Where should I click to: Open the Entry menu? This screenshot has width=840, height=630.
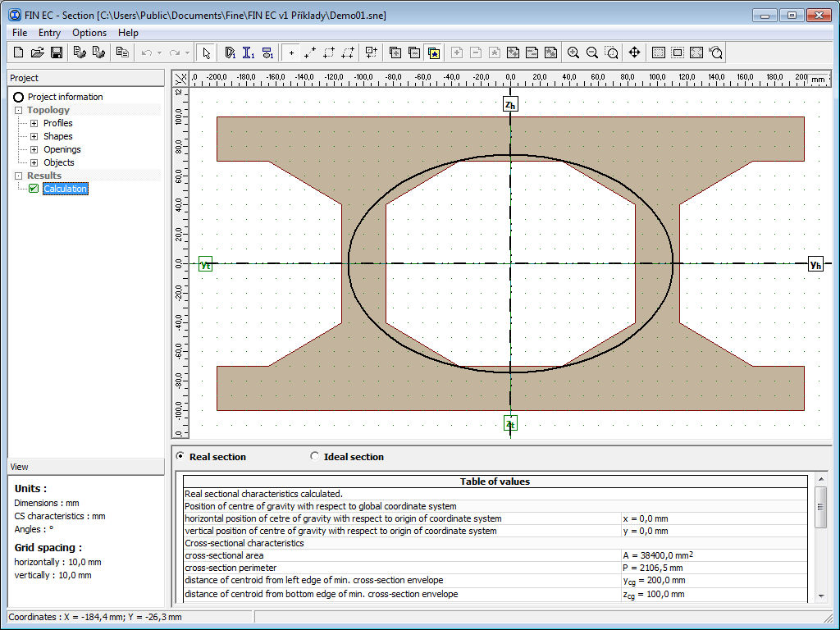(49, 32)
